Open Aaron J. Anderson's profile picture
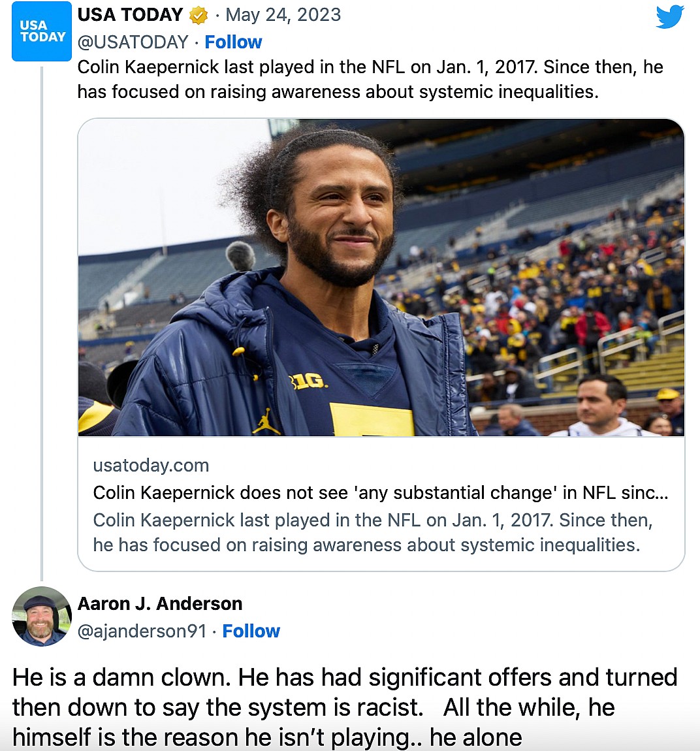The height and width of the screenshot is (751, 700). coord(42,616)
